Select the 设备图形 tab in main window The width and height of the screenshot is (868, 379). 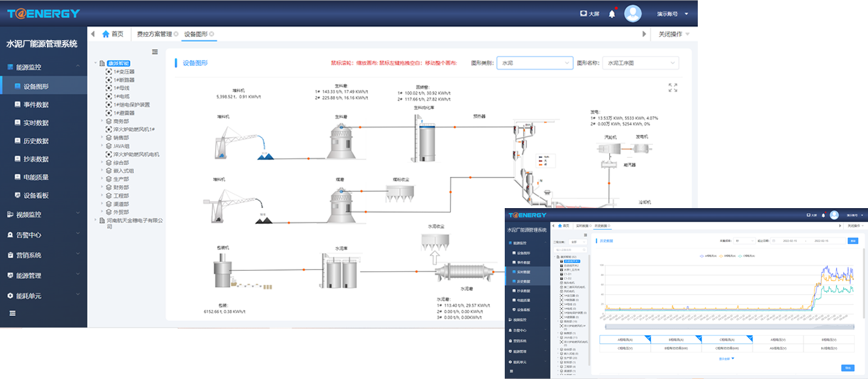click(x=196, y=34)
